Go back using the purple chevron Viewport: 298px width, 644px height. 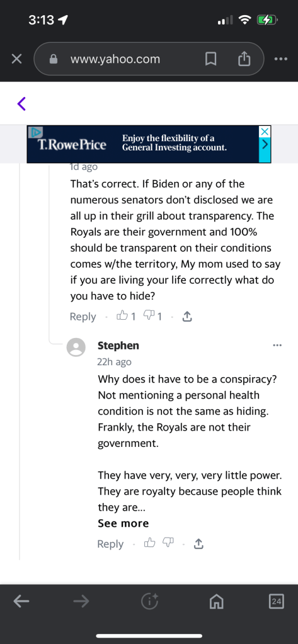(21, 103)
